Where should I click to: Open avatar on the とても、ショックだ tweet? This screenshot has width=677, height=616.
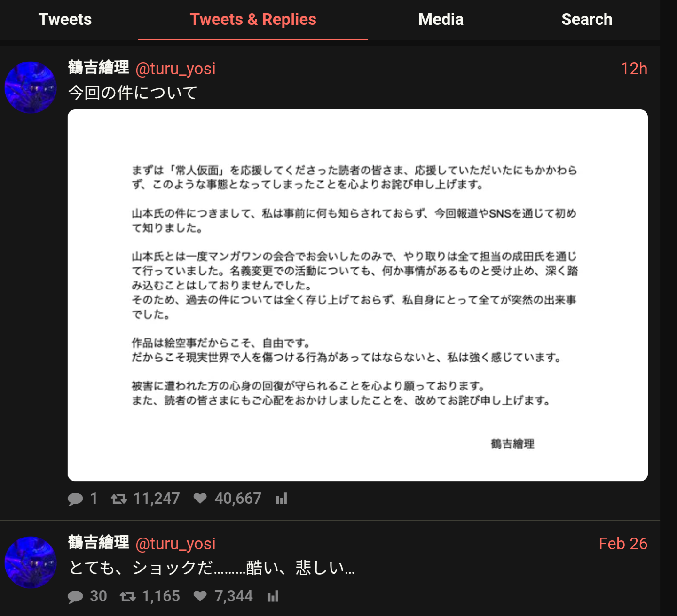coord(31,562)
